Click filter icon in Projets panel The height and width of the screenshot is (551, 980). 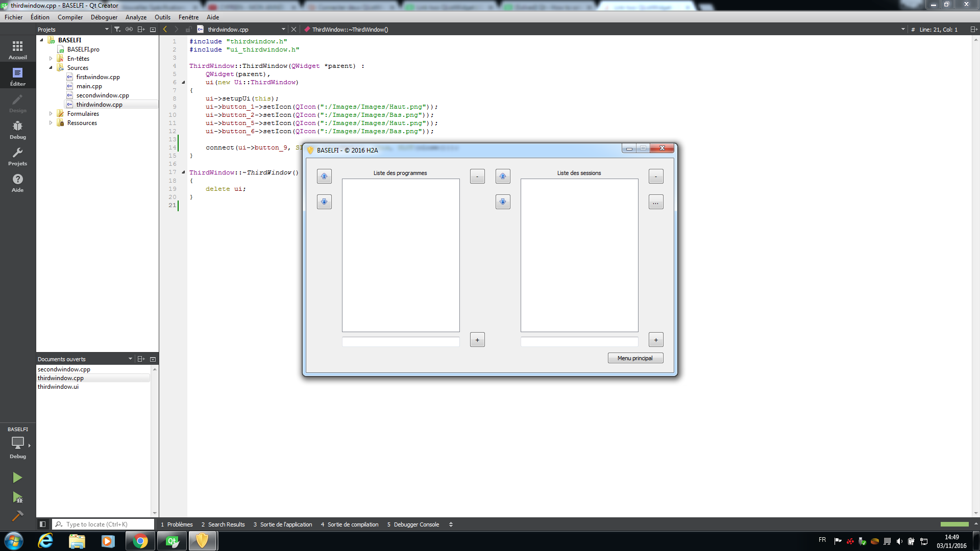117,30
